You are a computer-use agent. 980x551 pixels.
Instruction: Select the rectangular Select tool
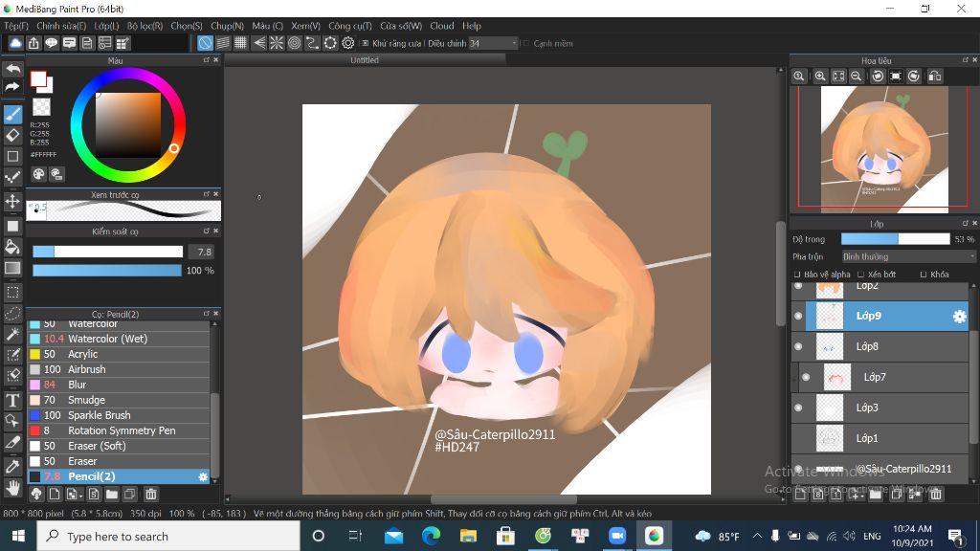tap(12, 292)
